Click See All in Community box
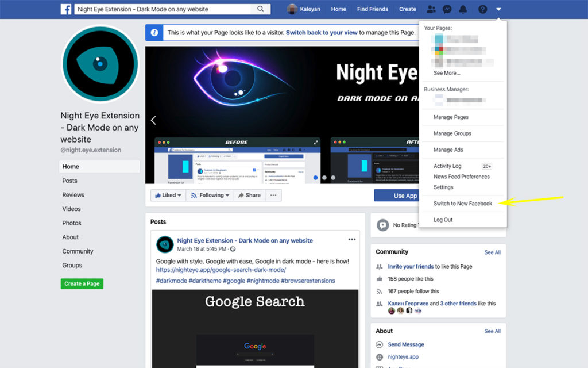The image size is (588, 368). tap(492, 252)
